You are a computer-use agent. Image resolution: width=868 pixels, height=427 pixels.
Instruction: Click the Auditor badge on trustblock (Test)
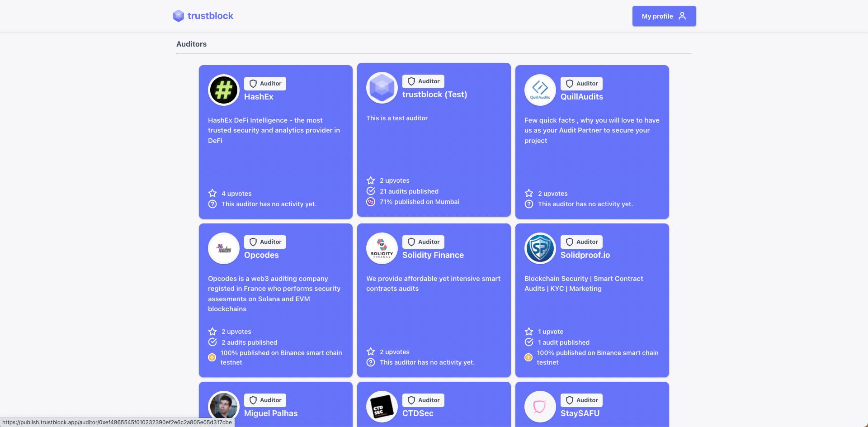click(423, 81)
